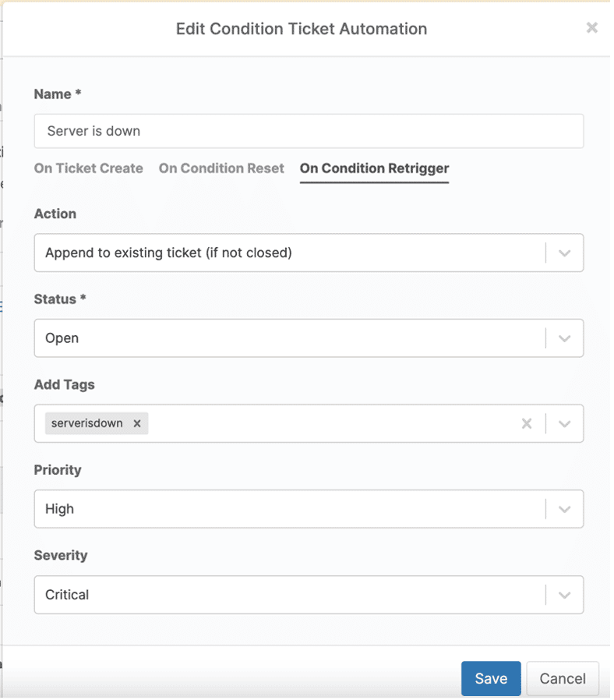Screen dimensions: 614x700
Task: Clear all tags in Add Tags field
Action: [527, 423]
